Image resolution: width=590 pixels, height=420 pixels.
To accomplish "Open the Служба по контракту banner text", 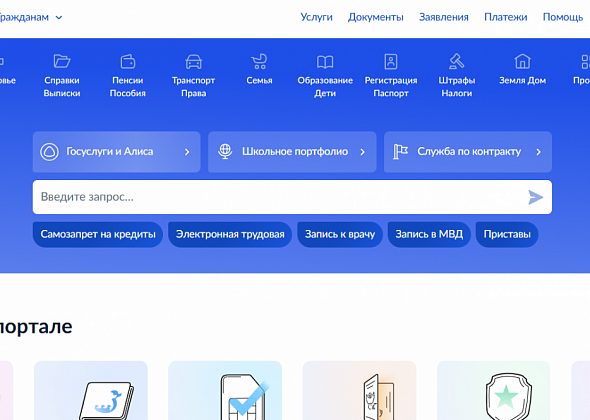I will [469, 151].
